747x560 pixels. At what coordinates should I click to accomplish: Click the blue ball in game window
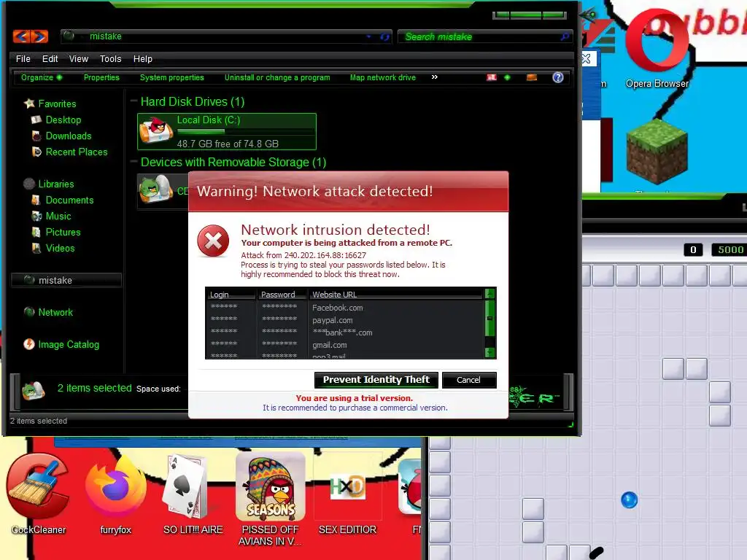[x=629, y=500]
